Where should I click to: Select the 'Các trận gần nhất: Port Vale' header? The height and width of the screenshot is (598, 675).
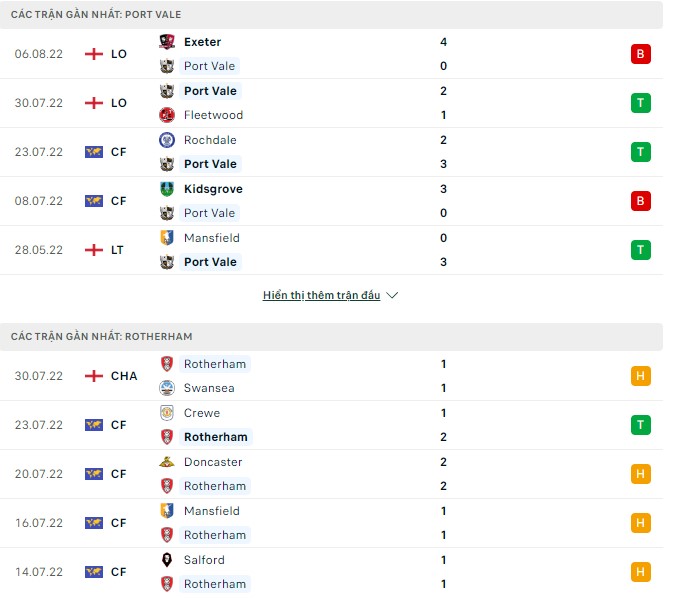pos(96,15)
